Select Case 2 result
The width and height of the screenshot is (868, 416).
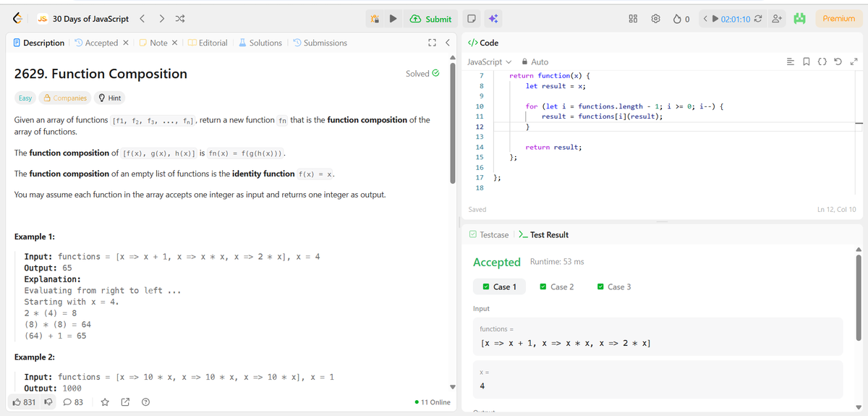pyautogui.click(x=557, y=287)
